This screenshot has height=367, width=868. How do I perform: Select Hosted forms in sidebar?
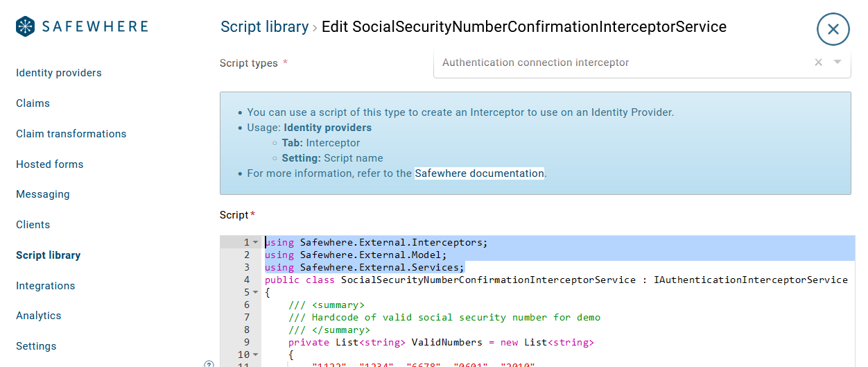coord(50,164)
